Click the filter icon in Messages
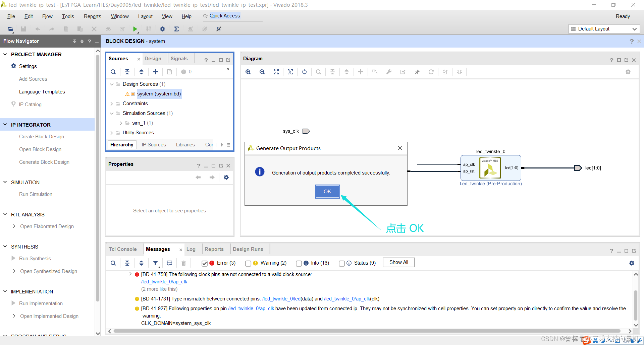 coord(156,263)
